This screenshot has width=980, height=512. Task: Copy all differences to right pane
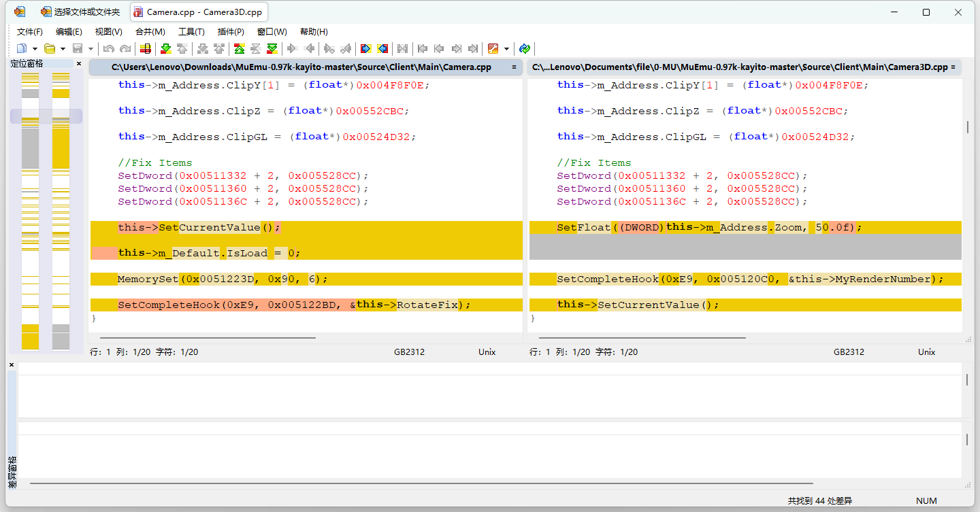point(365,48)
